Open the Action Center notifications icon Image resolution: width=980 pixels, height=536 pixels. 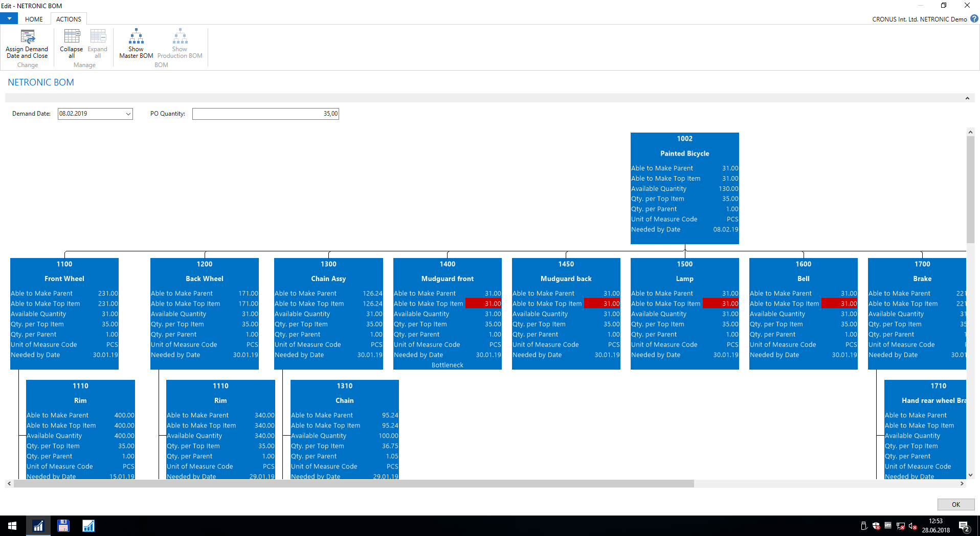964,526
